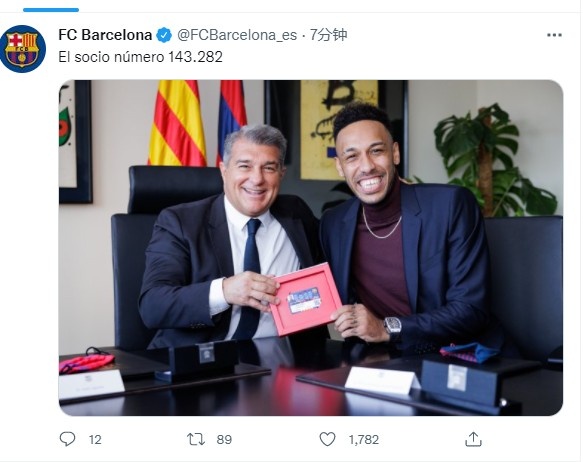This screenshot has width=583, height=462.
Task: Open the @FCBarcelona_es handle link
Action: tap(237, 35)
